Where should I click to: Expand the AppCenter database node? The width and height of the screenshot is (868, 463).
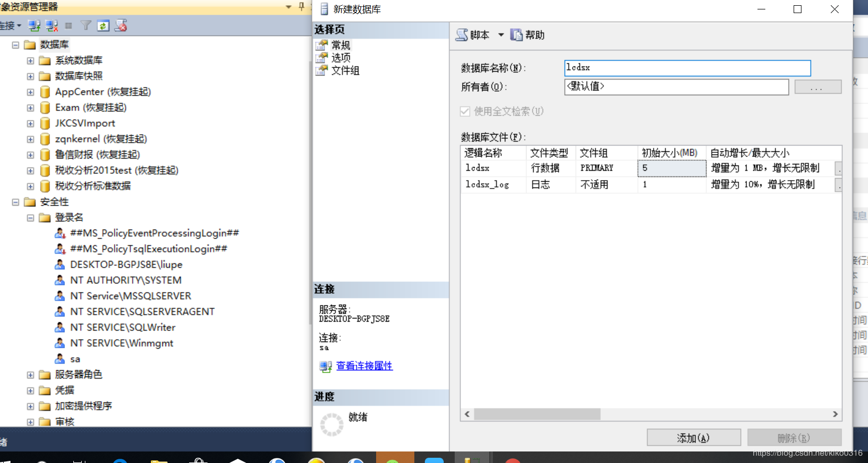click(30, 92)
